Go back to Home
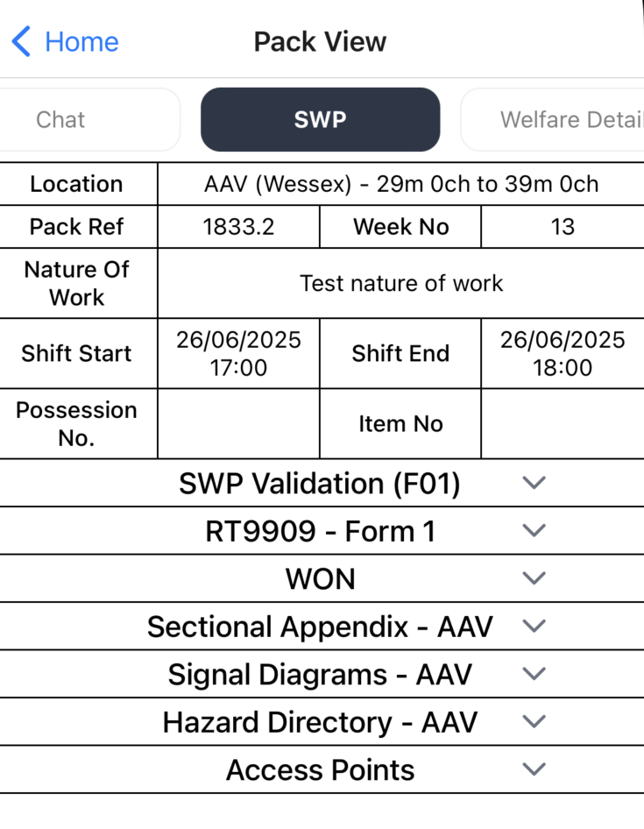Image resolution: width=644 pixels, height=829 pixels. pyautogui.click(x=81, y=41)
